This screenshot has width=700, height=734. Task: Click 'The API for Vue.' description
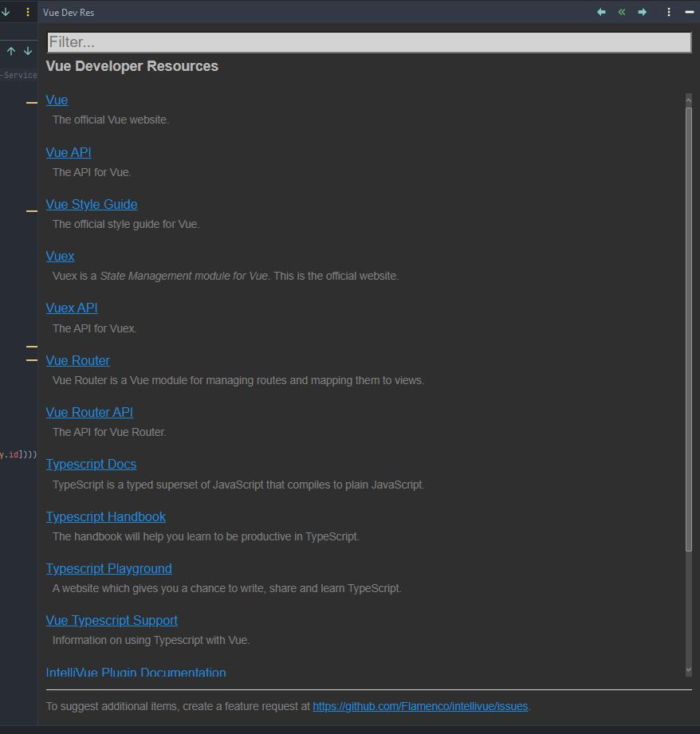click(92, 172)
